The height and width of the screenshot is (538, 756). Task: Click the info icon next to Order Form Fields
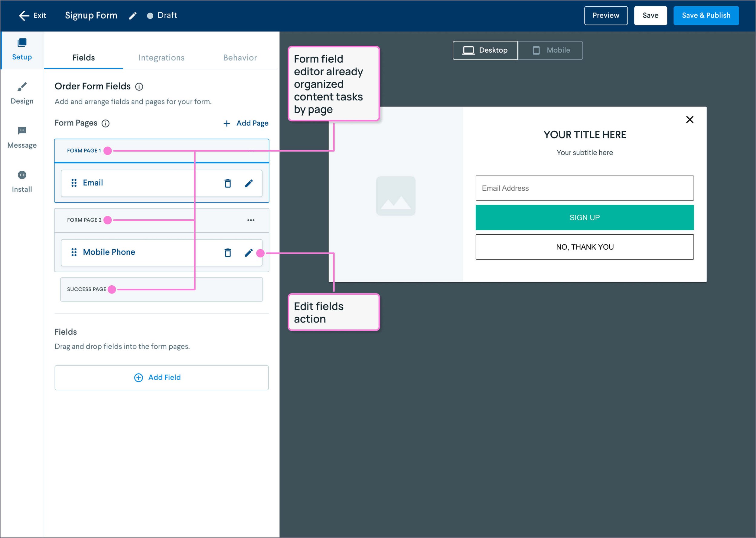(x=139, y=87)
